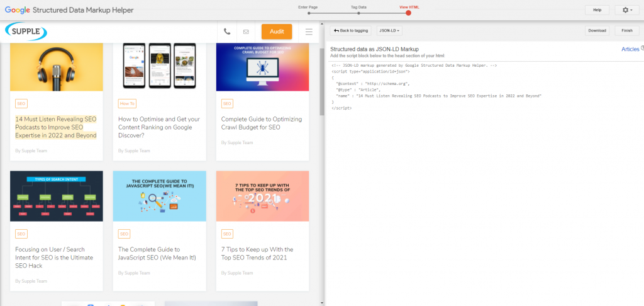Viewport: 644px width, 306px height.
Task: Click Structured data as JSON-LD Markup heading
Action: click(x=375, y=49)
